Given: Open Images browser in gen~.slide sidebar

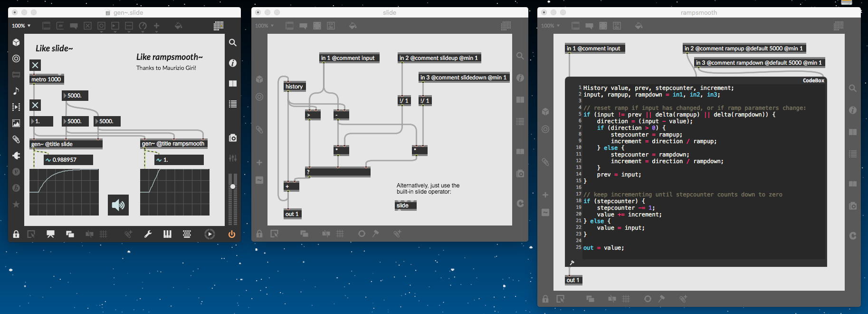Looking at the screenshot, I should (16, 123).
